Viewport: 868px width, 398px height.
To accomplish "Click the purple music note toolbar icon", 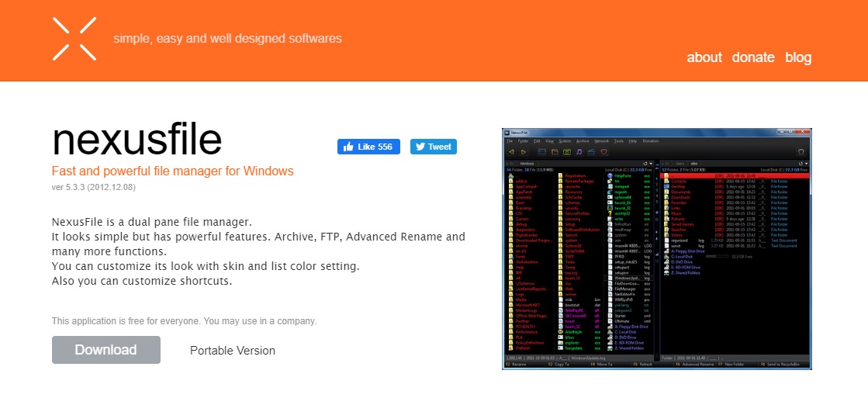I will (579, 152).
